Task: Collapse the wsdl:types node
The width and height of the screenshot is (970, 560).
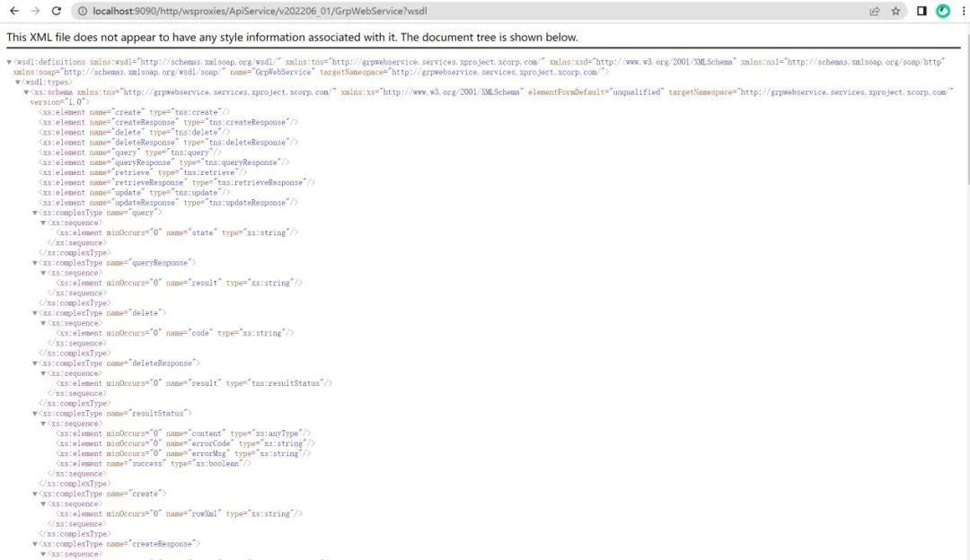Action: point(18,82)
